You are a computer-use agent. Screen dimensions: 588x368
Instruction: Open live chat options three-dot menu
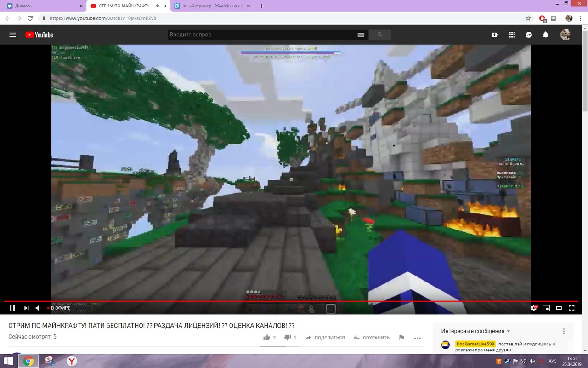(x=564, y=331)
